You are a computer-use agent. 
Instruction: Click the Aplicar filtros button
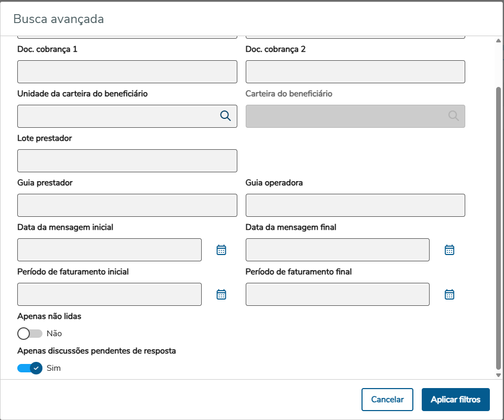tap(455, 400)
